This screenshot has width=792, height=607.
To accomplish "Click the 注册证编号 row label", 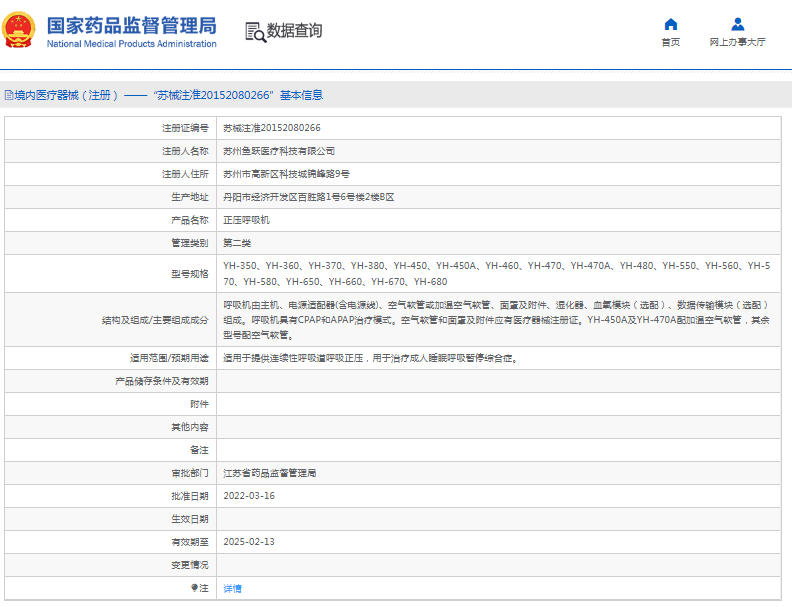I will click(185, 128).
